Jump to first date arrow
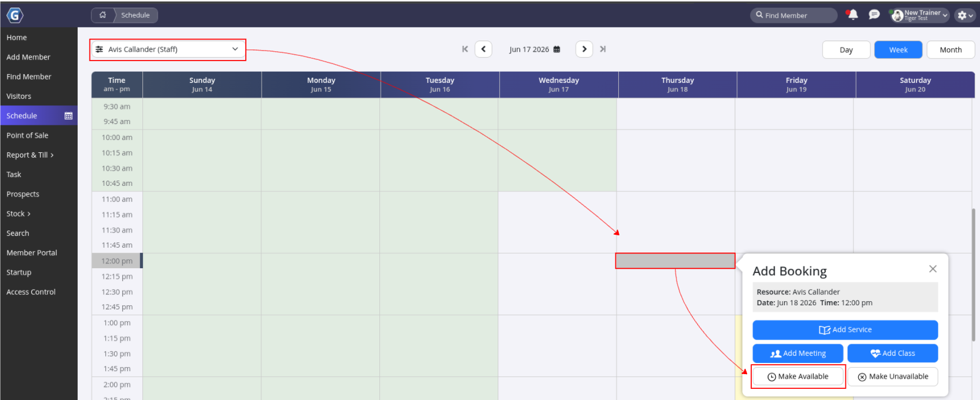 pos(465,49)
